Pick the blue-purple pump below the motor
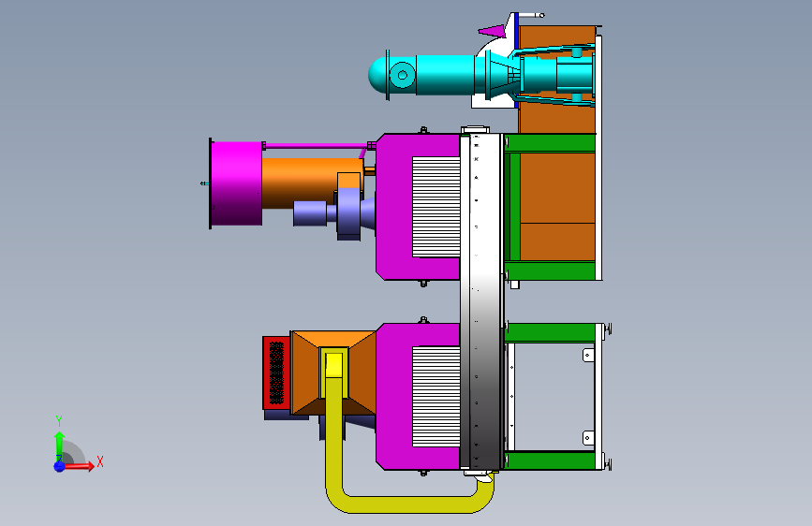Image resolution: width=812 pixels, height=526 pixels. tap(334, 212)
